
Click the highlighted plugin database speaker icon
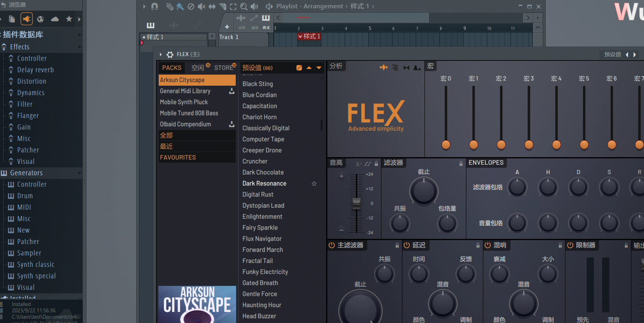pos(26,19)
